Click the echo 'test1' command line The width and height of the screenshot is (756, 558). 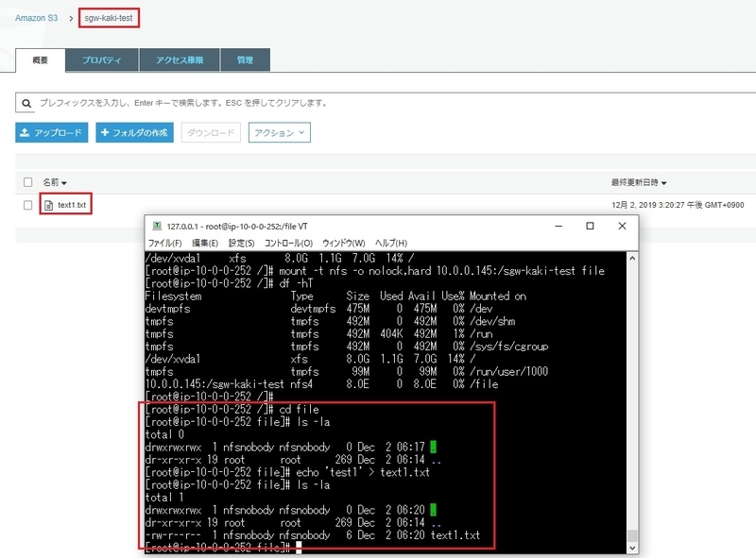[287, 472]
